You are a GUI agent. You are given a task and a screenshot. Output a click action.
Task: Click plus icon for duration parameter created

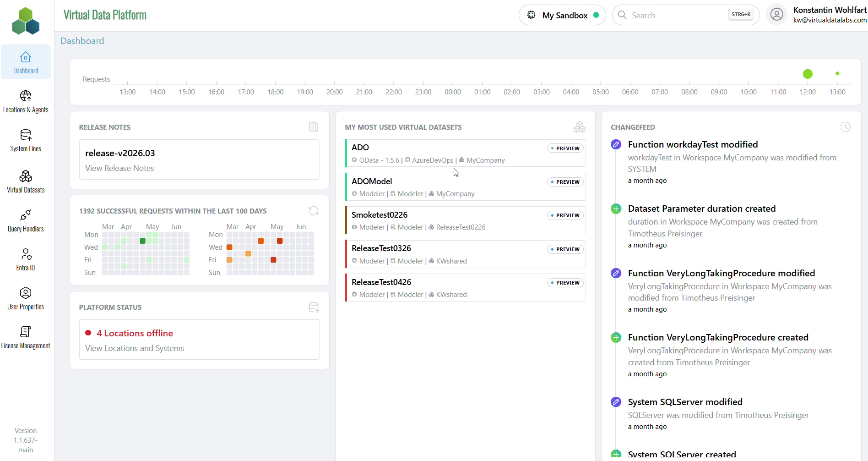616,209
